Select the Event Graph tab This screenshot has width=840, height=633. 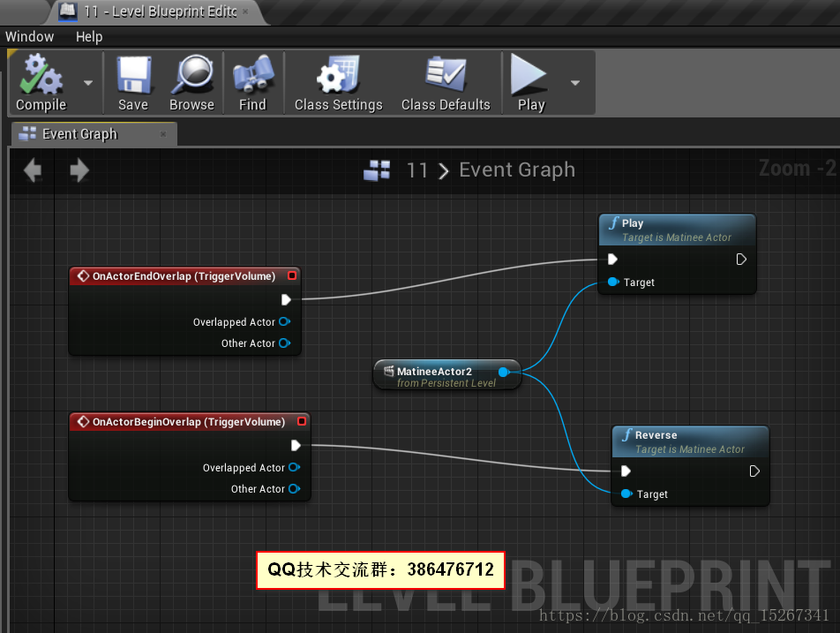pyautogui.click(x=94, y=134)
